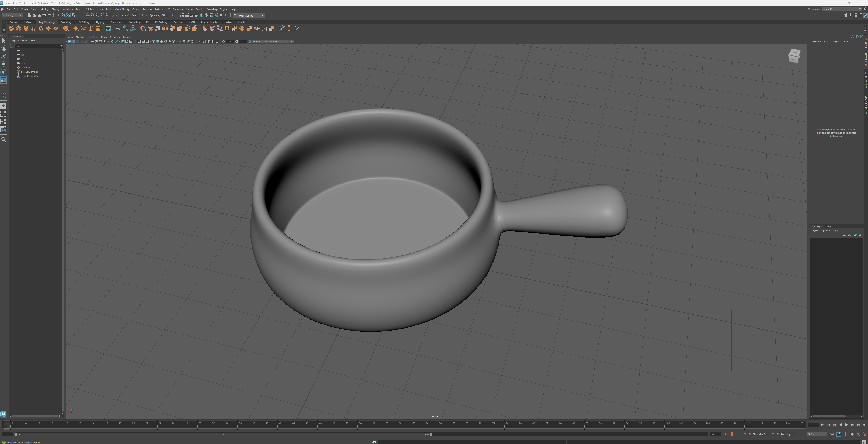Open the Multi-Cut tool from the shelf
The height and width of the screenshot is (444, 868).
pos(281,28)
